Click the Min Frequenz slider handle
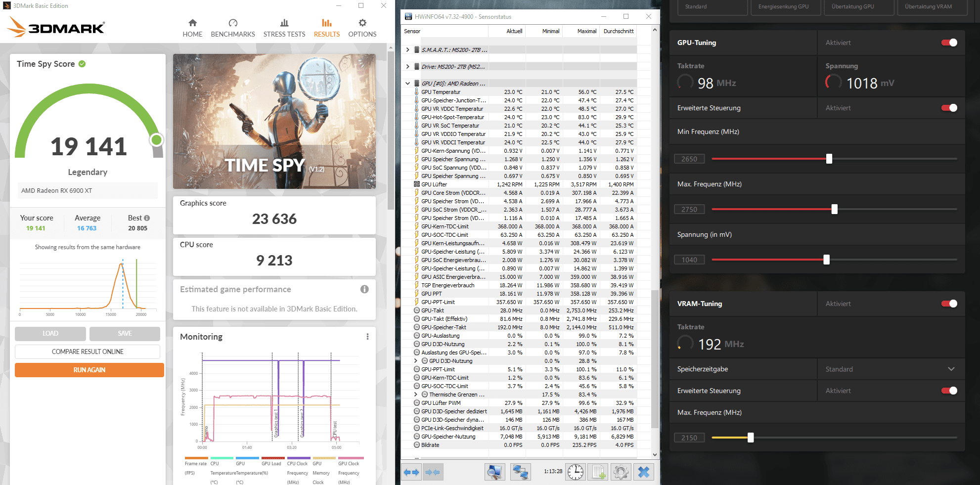The image size is (980, 485). tap(829, 159)
